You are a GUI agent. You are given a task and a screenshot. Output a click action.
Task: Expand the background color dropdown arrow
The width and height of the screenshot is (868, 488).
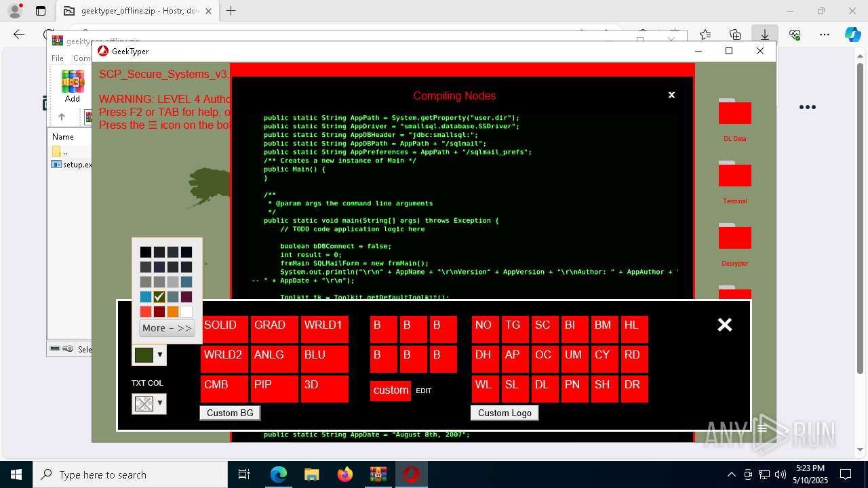click(x=160, y=354)
